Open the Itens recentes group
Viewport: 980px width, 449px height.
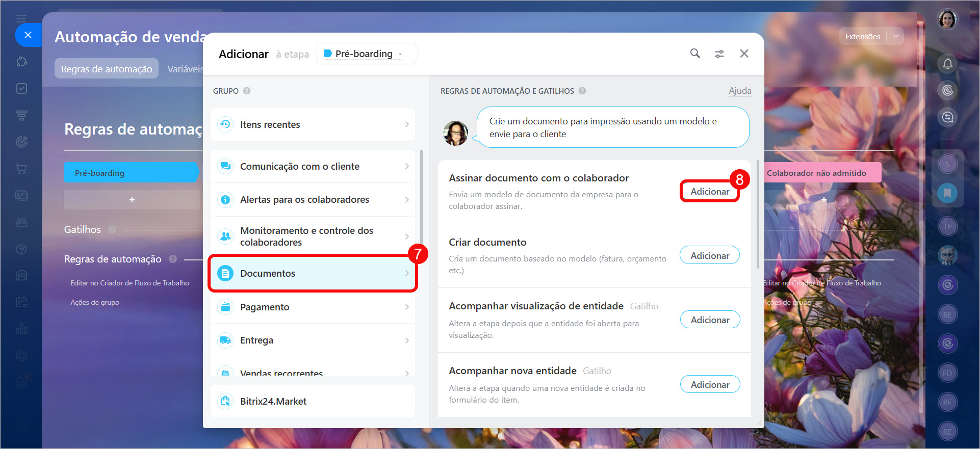click(x=313, y=124)
